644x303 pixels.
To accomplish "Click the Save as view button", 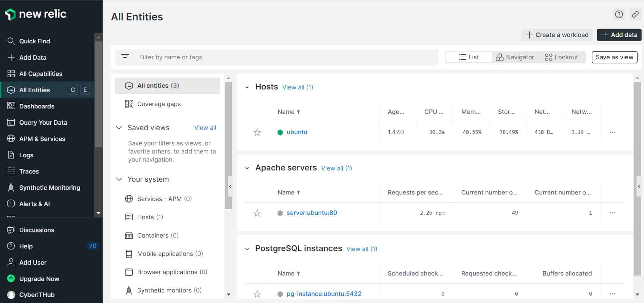I will [615, 57].
